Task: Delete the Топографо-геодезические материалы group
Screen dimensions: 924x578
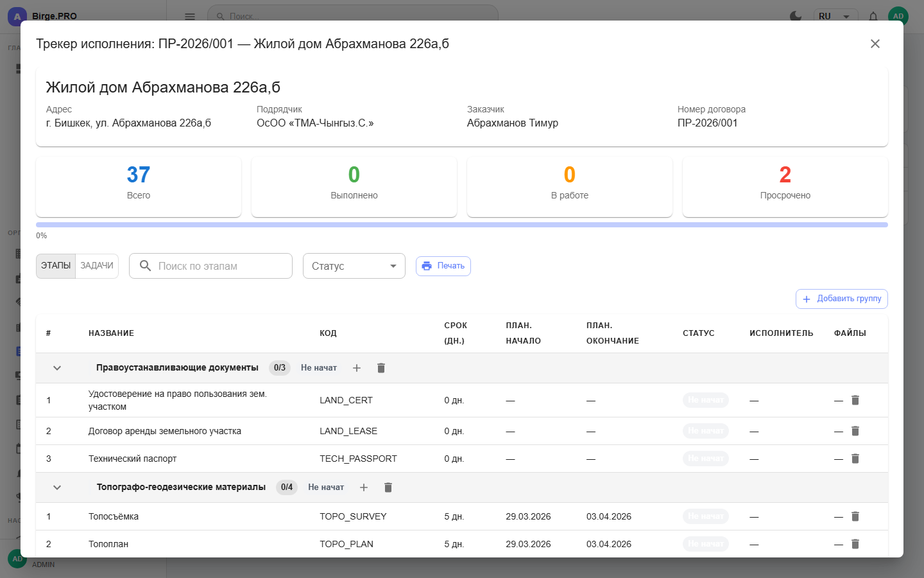Action: 388,487
